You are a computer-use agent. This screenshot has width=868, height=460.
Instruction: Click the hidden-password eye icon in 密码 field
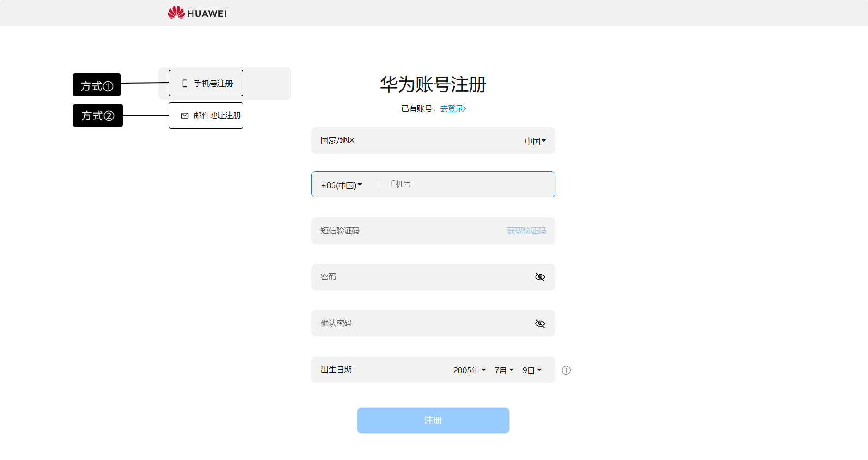click(540, 277)
